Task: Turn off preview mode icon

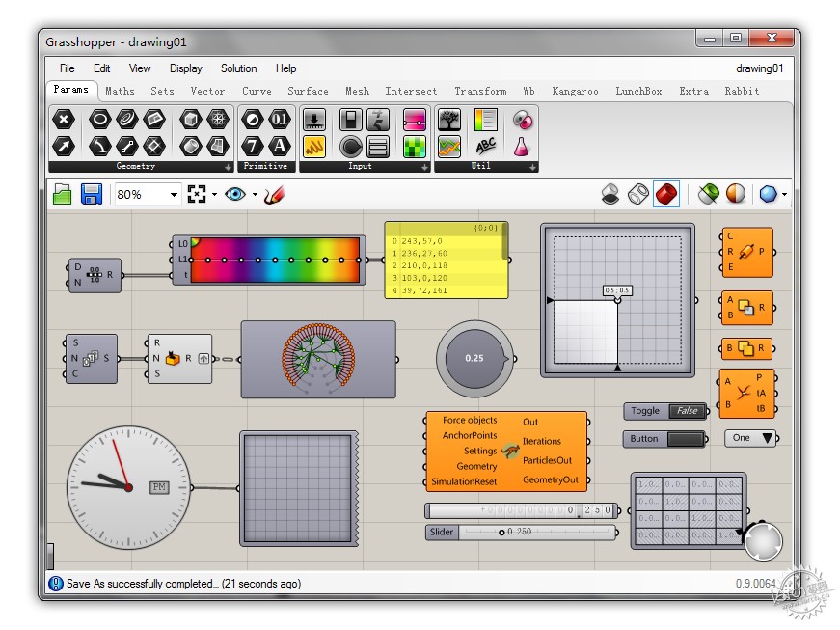Action: point(610,194)
